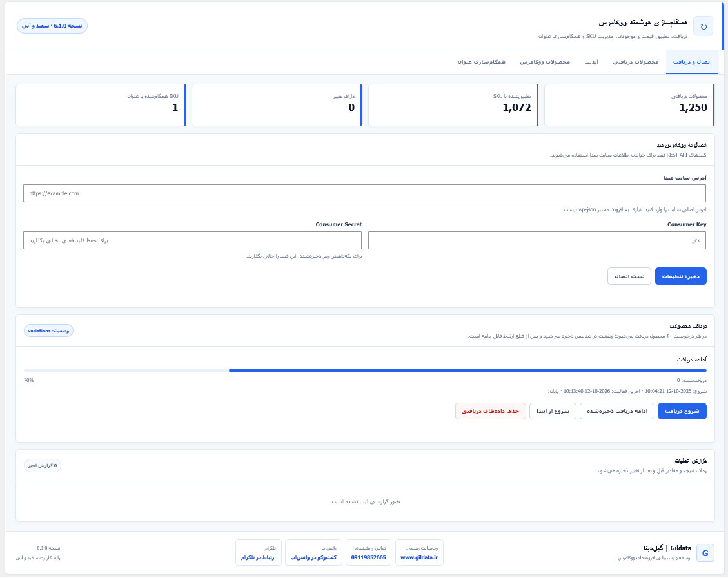
Task: Click the support phone number 09119852665
Action: (369, 557)
